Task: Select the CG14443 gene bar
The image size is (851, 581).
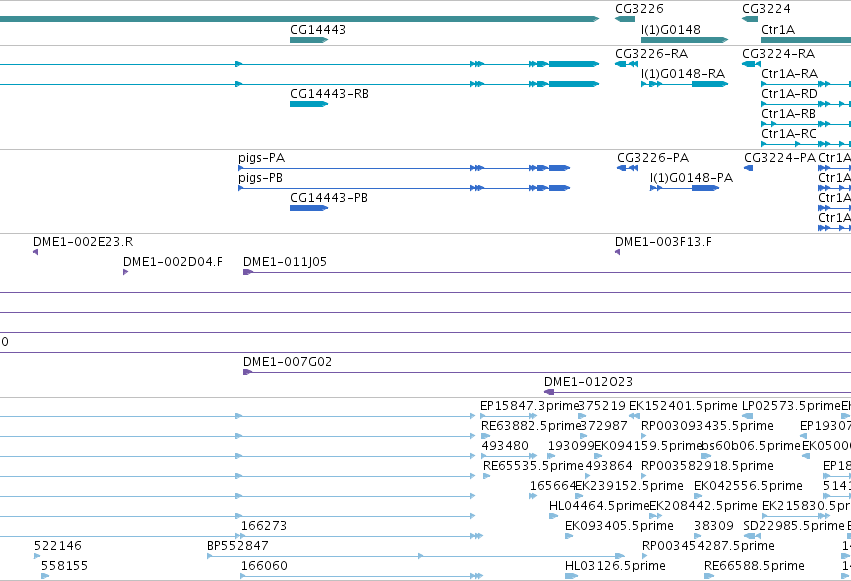Action: [x=309, y=40]
